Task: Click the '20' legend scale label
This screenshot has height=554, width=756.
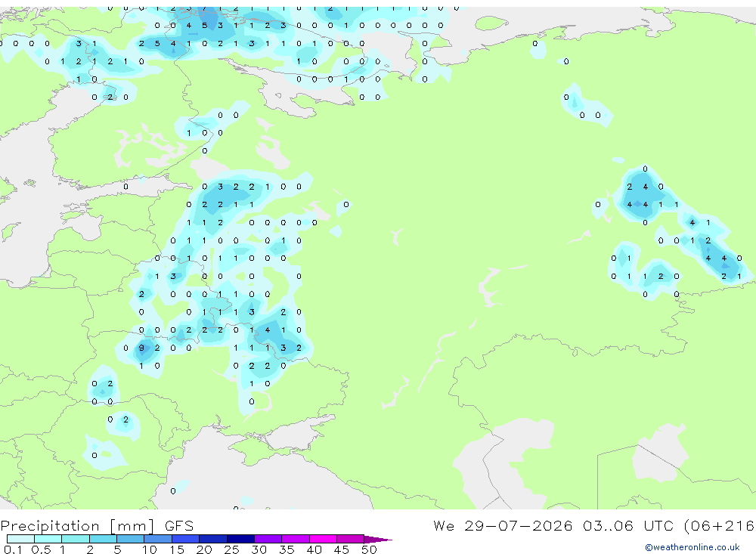Action: point(204,549)
